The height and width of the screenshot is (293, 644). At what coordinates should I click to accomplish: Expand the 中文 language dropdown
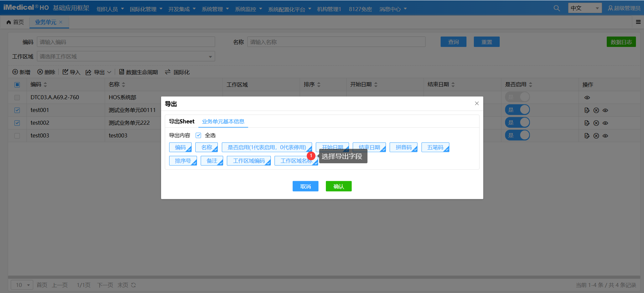point(585,8)
